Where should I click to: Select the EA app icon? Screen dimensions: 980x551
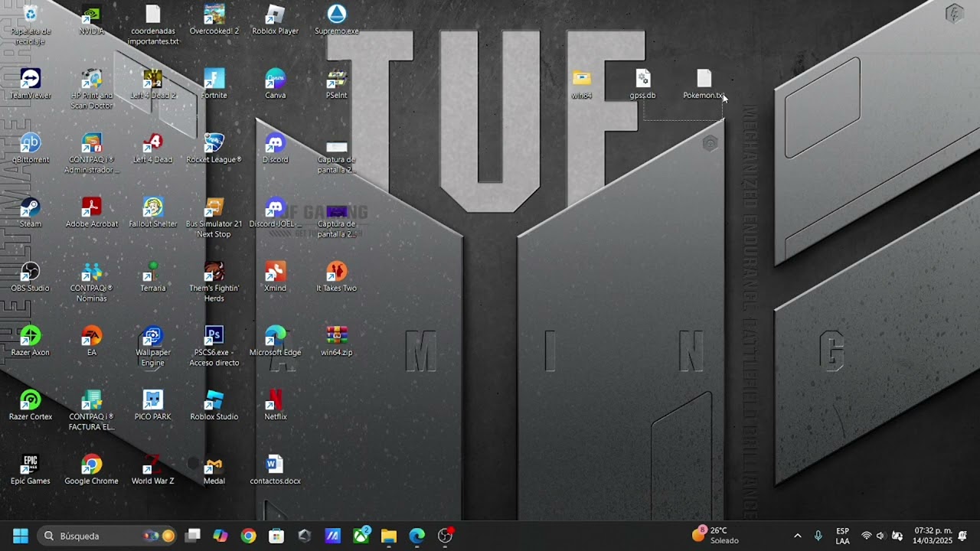92,341
